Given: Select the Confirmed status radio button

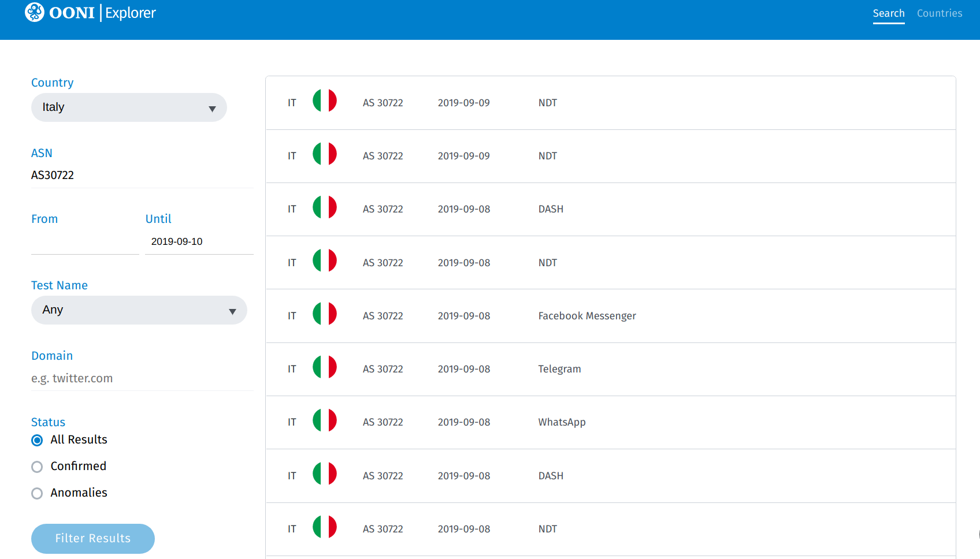Looking at the screenshot, I should tap(37, 467).
